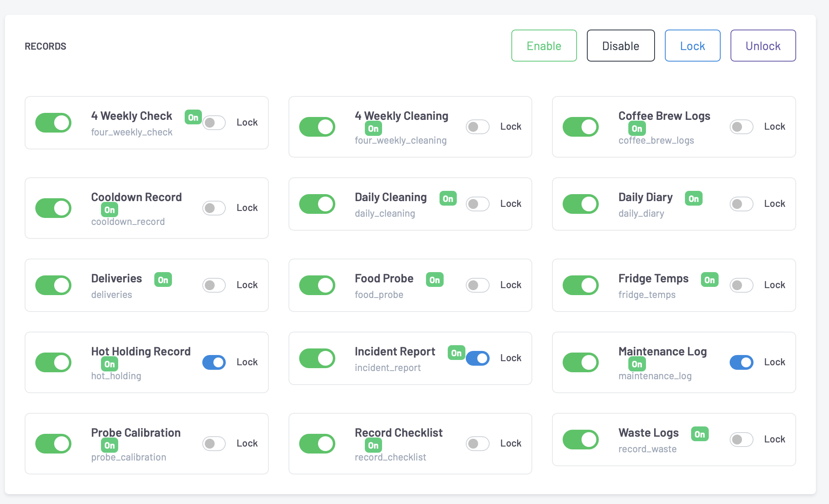Enable lock switch for Cooldown Record

tap(214, 208)
